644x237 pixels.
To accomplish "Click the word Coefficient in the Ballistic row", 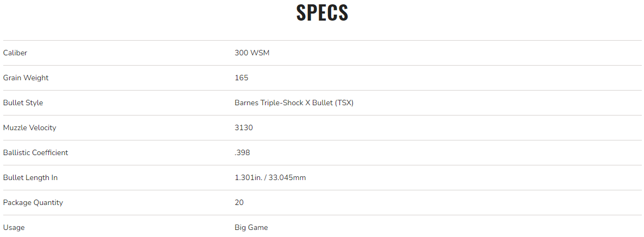I will tap(49, 153).
